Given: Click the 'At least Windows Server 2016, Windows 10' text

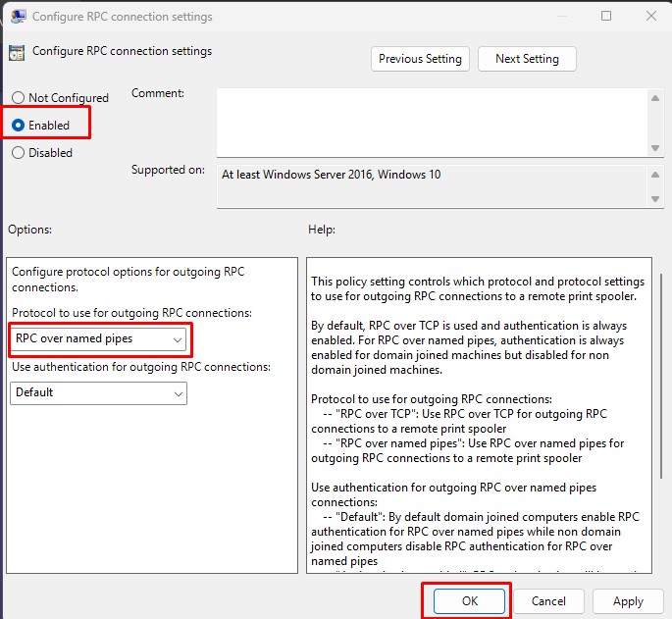Looking at the screenshot, I should (331, 175).
